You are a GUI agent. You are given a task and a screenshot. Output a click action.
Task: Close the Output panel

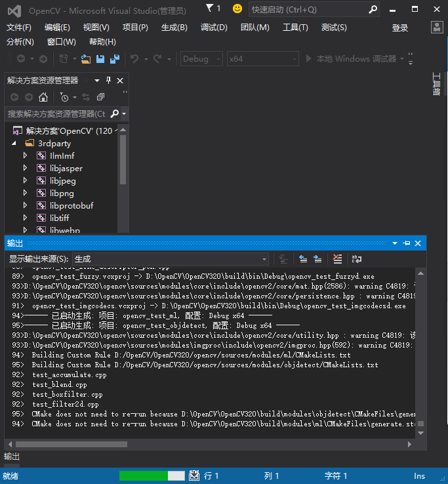[418, 243]
